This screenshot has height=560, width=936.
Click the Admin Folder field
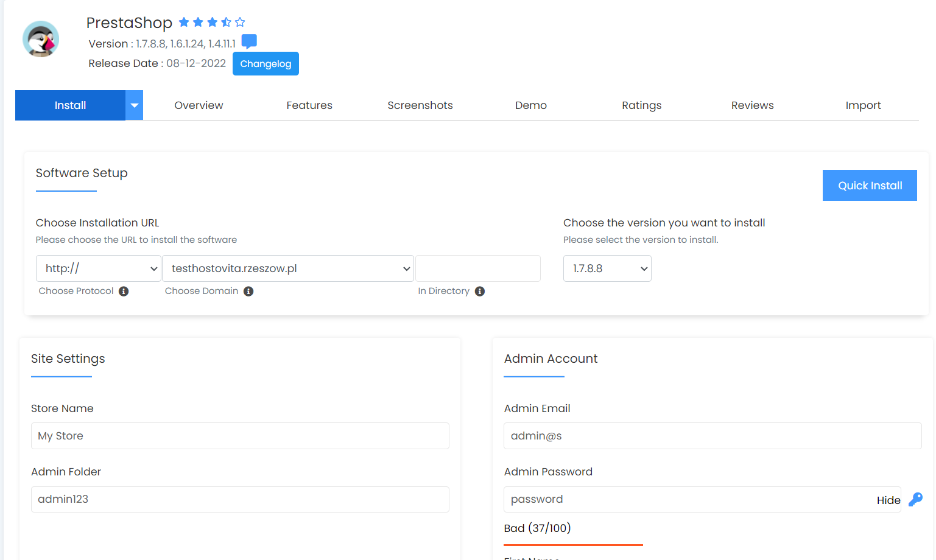point(240,499)
